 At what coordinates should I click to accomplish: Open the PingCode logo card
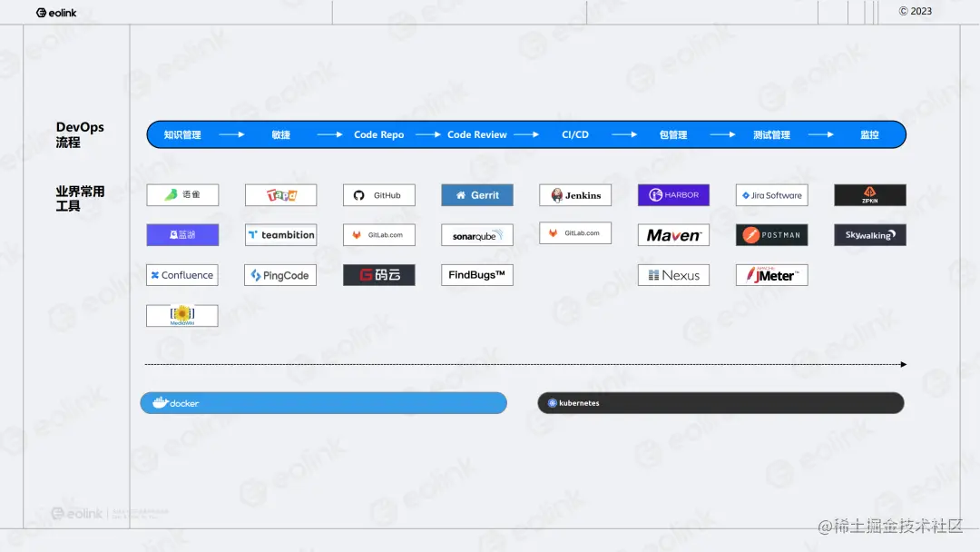[x=280, y=275]
